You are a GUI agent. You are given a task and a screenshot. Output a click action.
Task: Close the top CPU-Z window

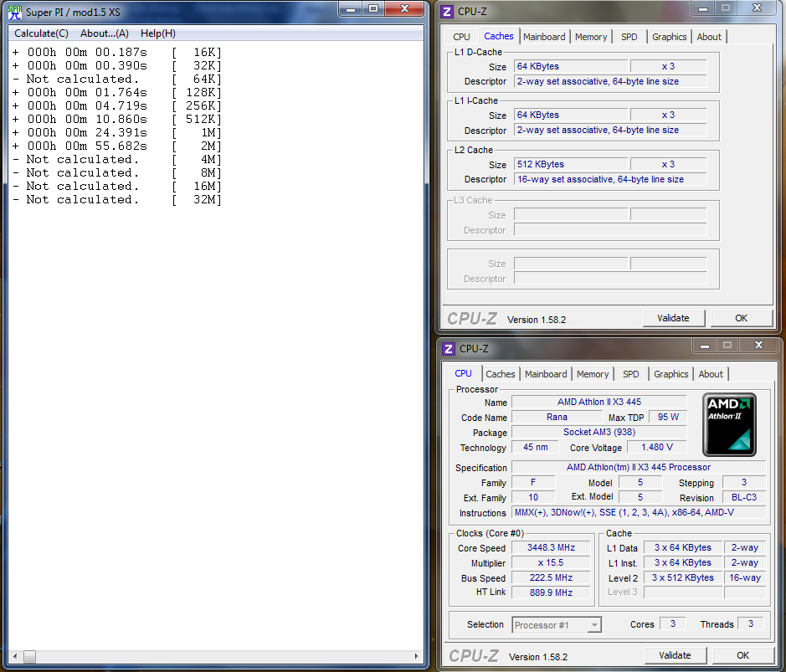tap(757, 8)
